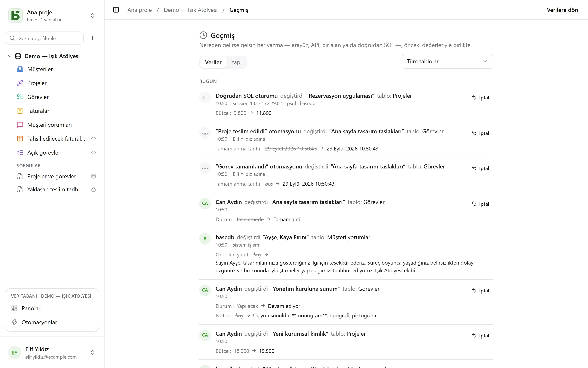Image resolution: width=588 pixels, height=368 pixels.
Task: Click robot icon of Proje teslim edildi otomasyonu
Action: (x=205, y=133)
